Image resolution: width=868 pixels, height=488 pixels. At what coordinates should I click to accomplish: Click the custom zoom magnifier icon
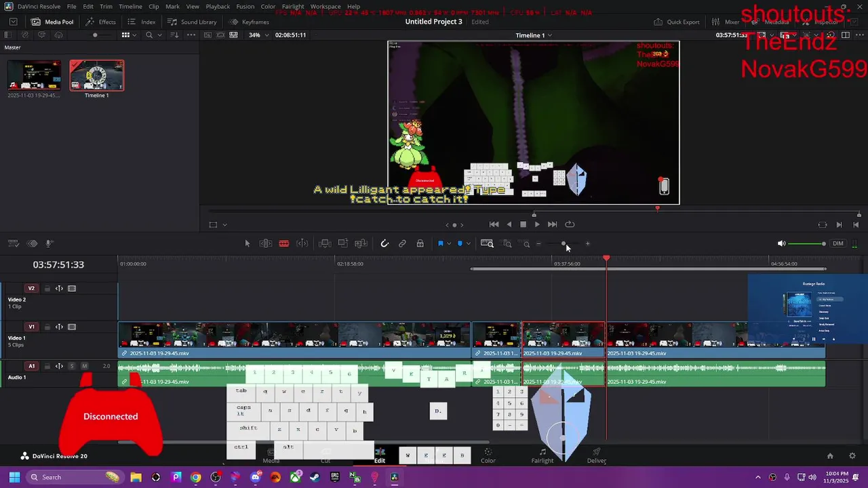(x=526, y=244)
